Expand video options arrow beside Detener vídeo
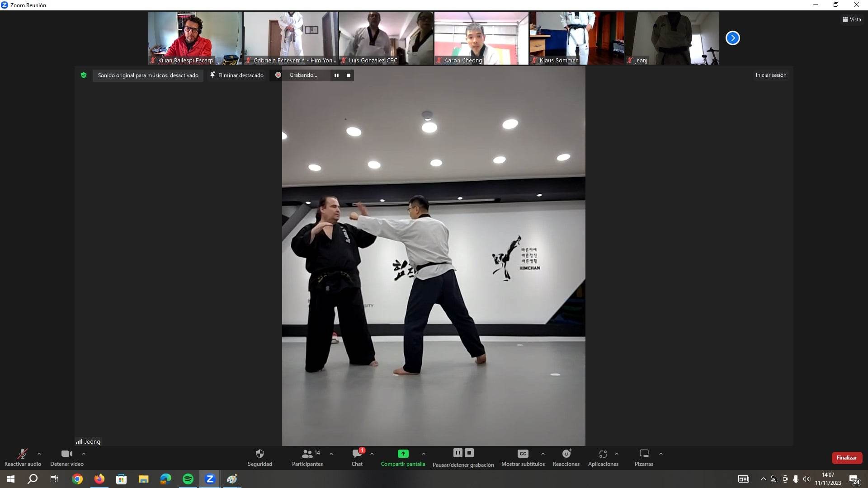This screenshot has width=868, height=488. [84, 454]
